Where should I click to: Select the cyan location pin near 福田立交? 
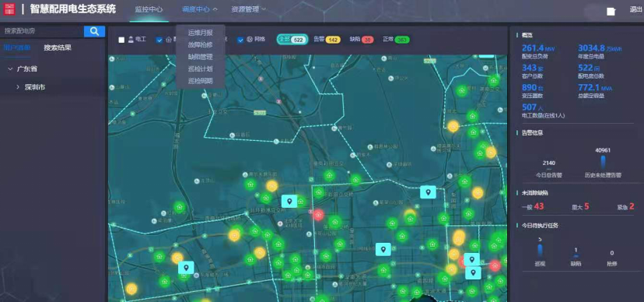(x=289, y=202)
